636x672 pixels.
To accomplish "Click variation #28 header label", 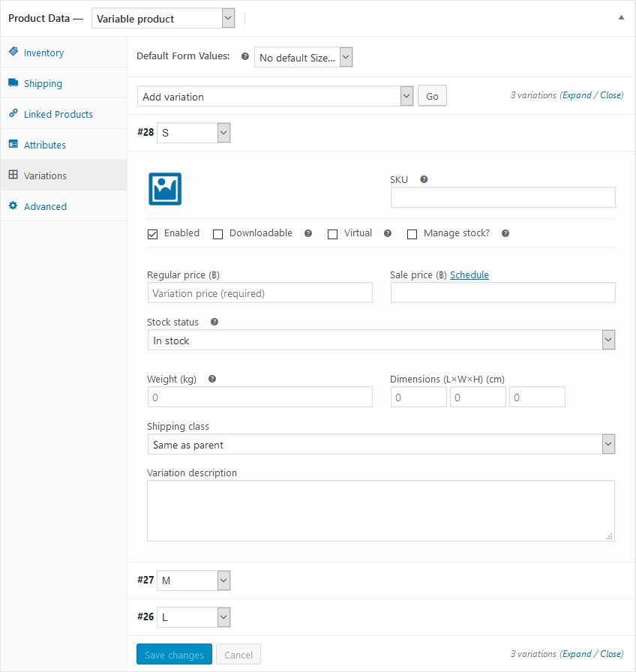I will [x=145, y=133].
